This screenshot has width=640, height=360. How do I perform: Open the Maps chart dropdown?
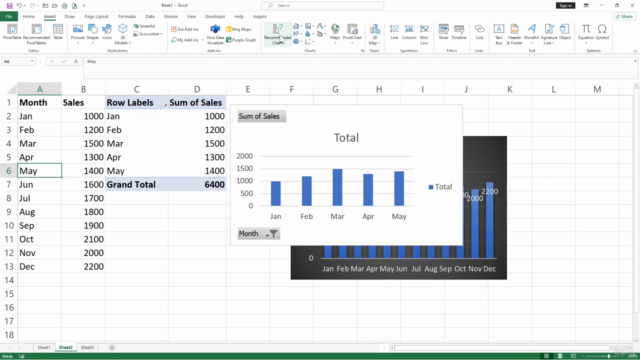pyautogui.click(x=335, y=43)
